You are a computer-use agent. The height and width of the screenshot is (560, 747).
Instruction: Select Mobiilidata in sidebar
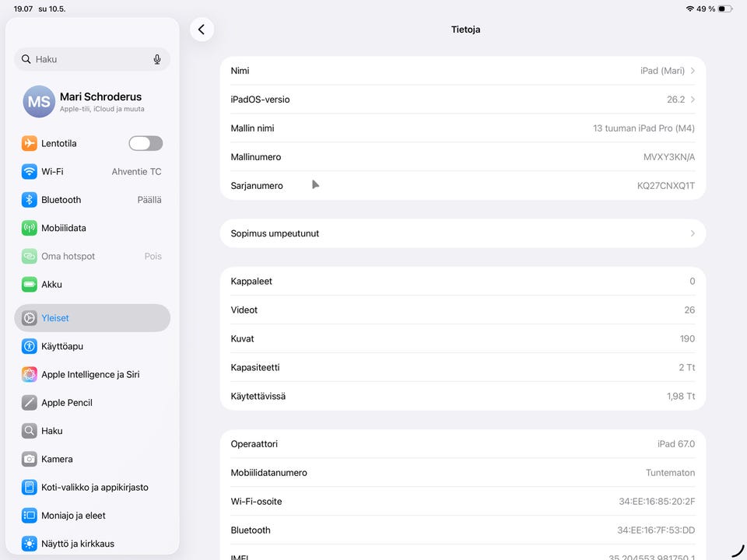93,228
